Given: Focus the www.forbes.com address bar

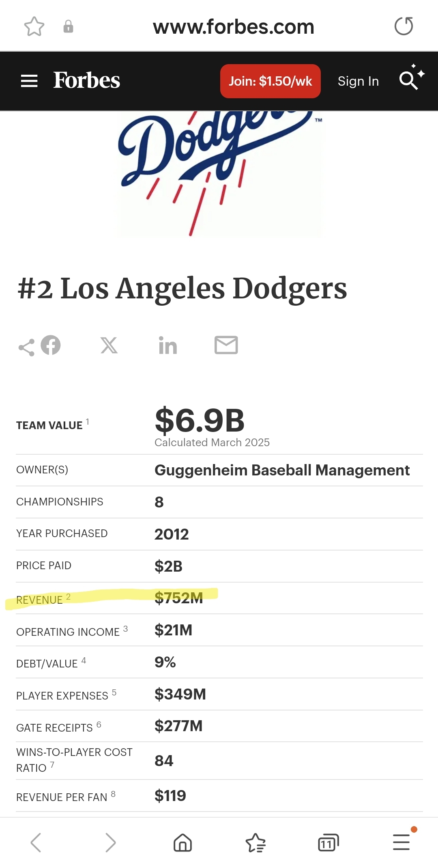Looking at the screenshot, I should tap(233, 27).
